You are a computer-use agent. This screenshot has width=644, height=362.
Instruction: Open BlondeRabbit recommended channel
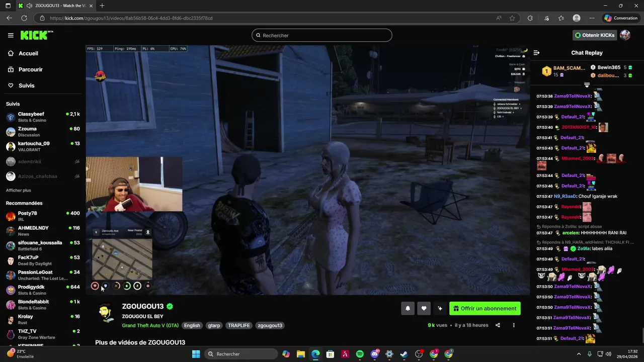pos(43,305)
